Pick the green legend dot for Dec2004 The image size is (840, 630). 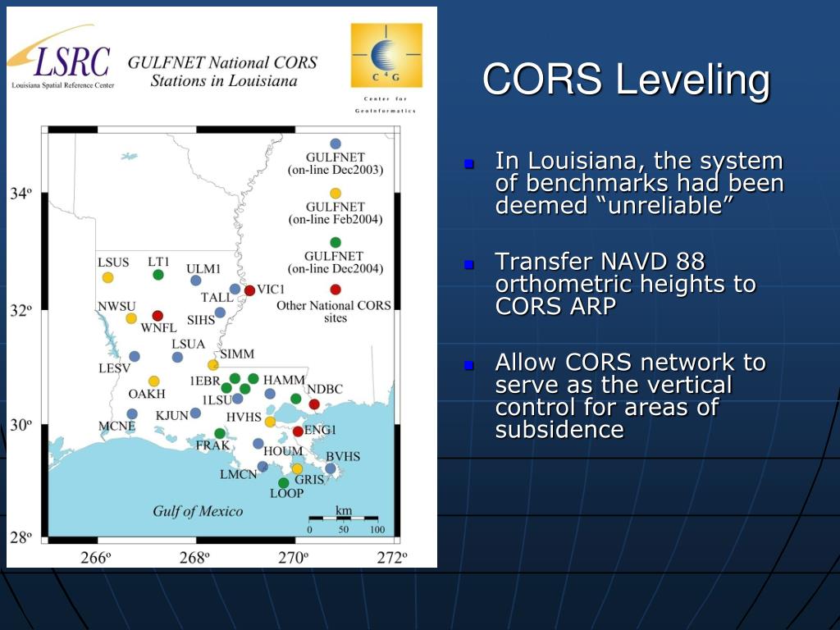click(336, 243)
